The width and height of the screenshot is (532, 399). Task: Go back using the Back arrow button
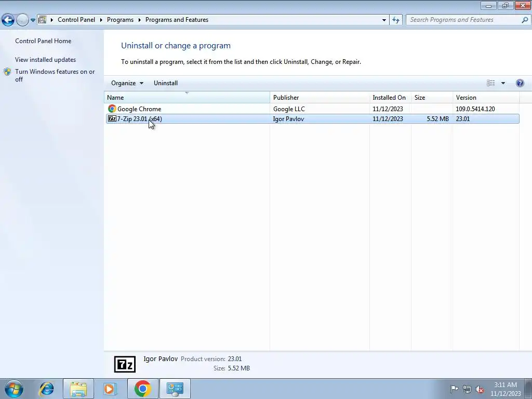[x=8, y=20]
